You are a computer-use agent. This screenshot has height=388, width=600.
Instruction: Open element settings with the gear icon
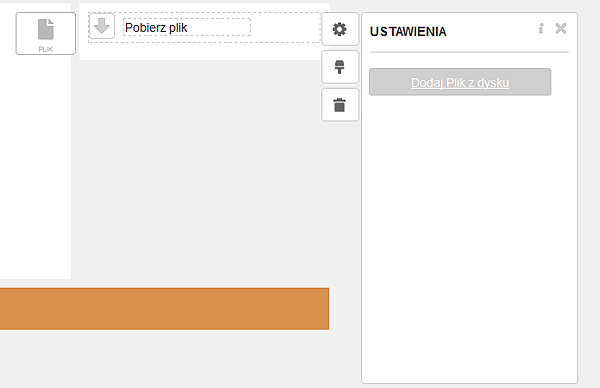click(340, 29)
